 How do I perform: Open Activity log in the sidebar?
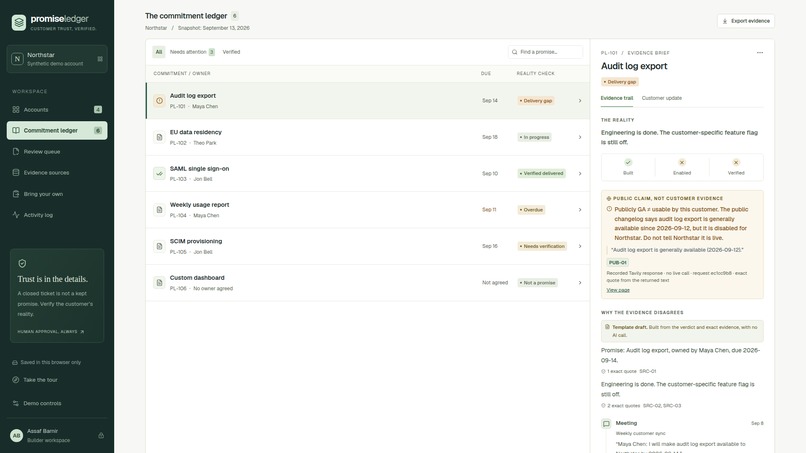(57, 215)
